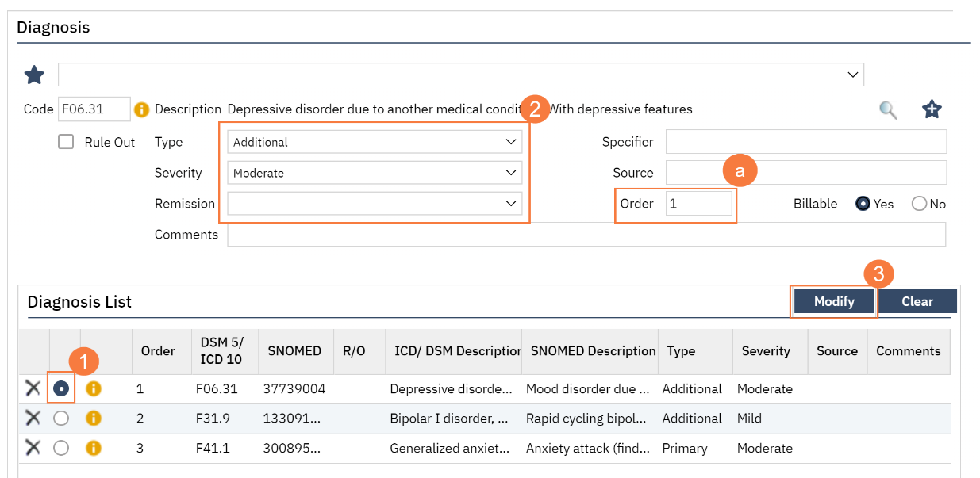This screenshot has width=980, height=478.
Task: Open the diagnosis search magnifier icon
Action: (889, 110)
